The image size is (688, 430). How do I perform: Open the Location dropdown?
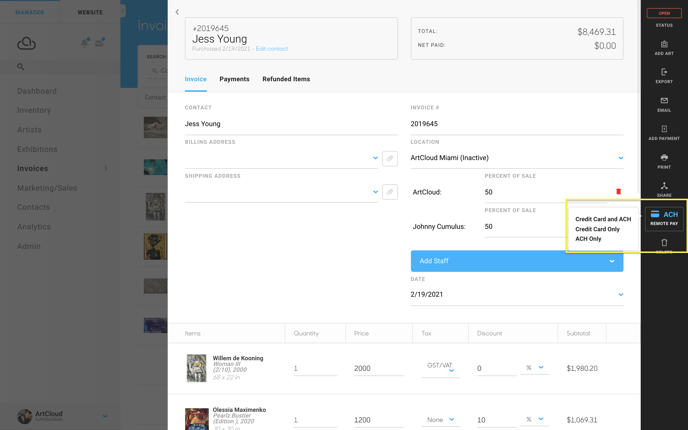(x=621, y=158)
